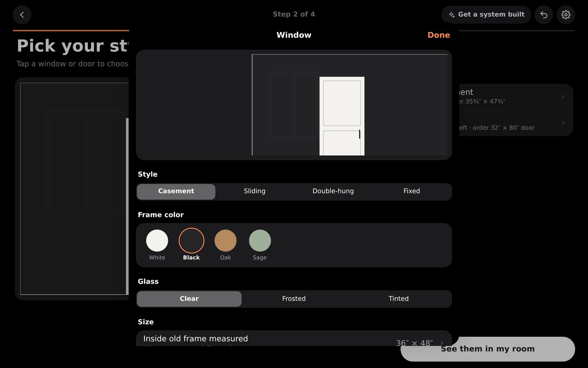This screenshot has width=588, height=368.
Task: Pick the White frame color swatch
Action: 157,241
